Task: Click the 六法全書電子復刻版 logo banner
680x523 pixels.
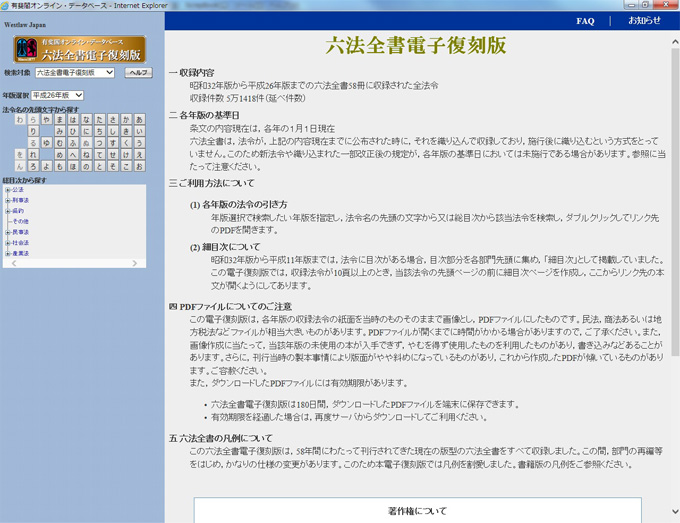Action: pos(80,49)
